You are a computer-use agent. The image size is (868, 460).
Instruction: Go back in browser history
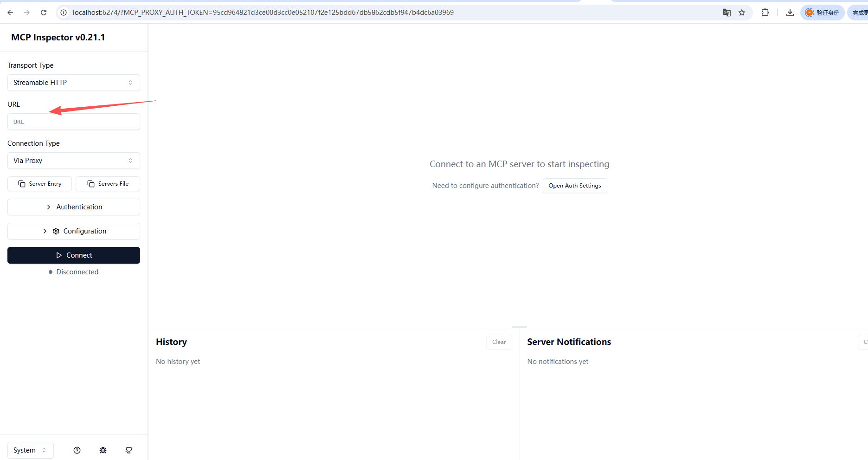click(x=10, y=13)
